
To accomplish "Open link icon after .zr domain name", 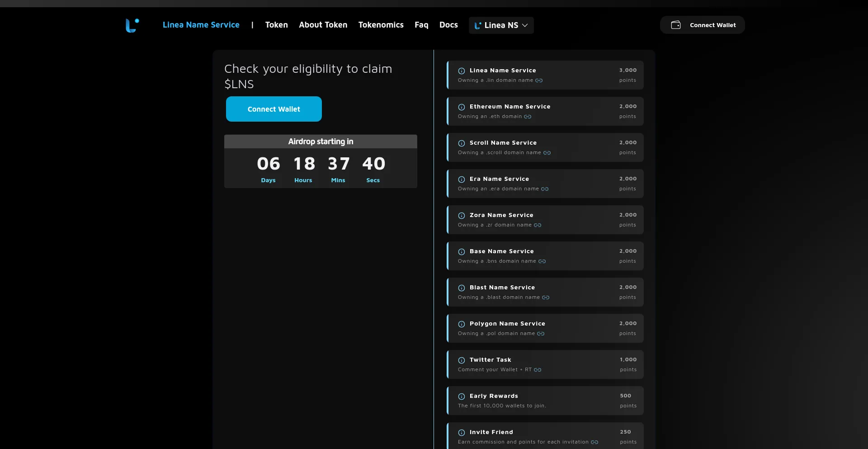I will [538, 225].
